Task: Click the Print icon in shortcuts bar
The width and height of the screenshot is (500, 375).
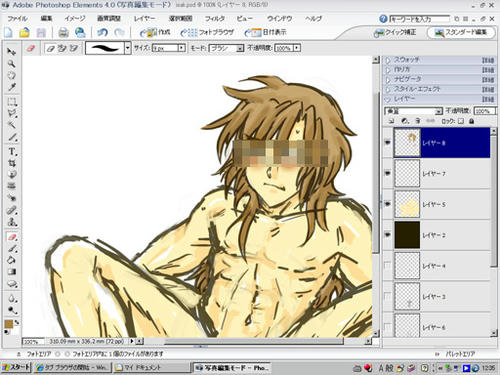Action: tap(63, 32)
